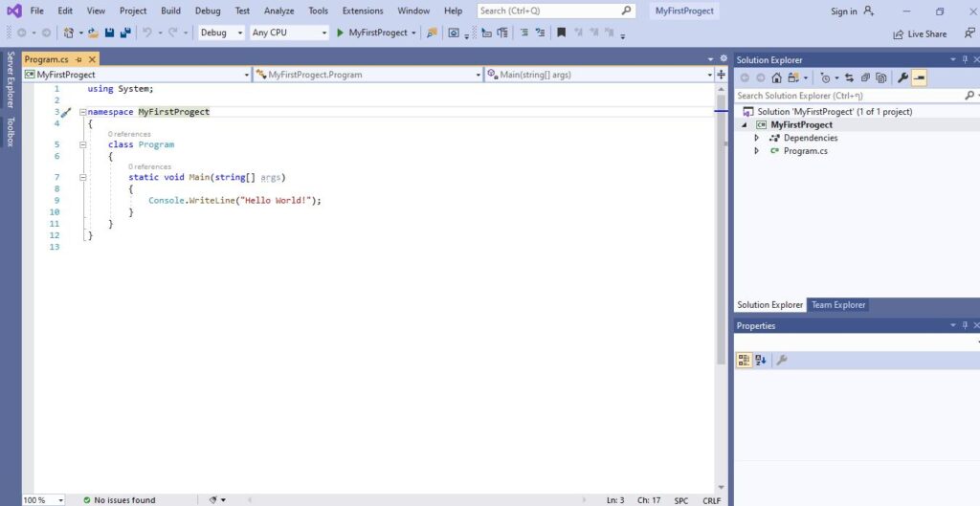
Task: Open the Debug configuration dropdown
Action: click(x=221, y=33)
